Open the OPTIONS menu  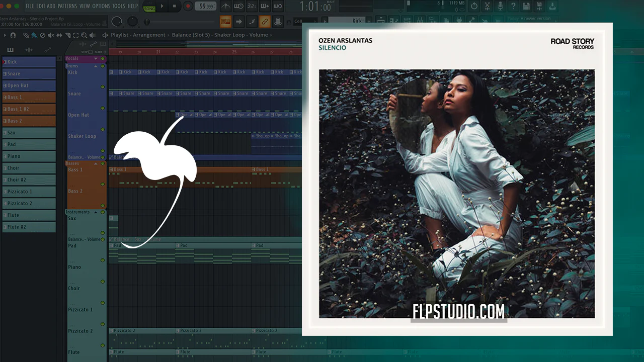point(101,6)
